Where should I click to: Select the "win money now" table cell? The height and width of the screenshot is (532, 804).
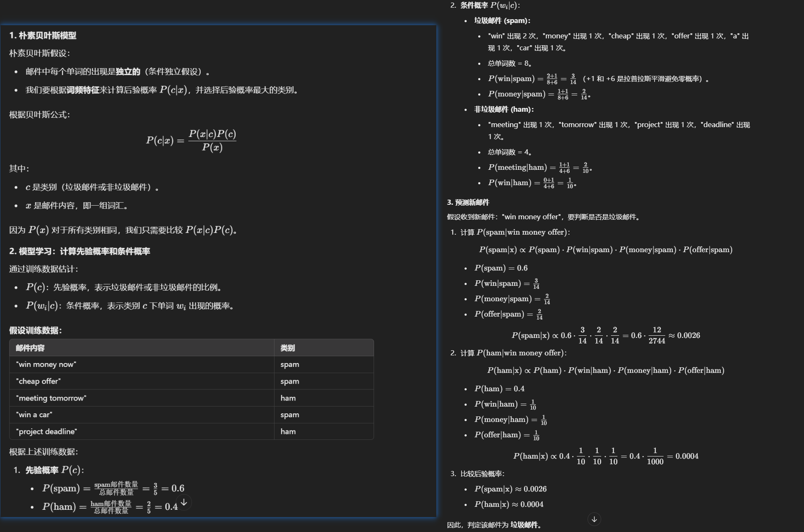(x=142, y=364)
